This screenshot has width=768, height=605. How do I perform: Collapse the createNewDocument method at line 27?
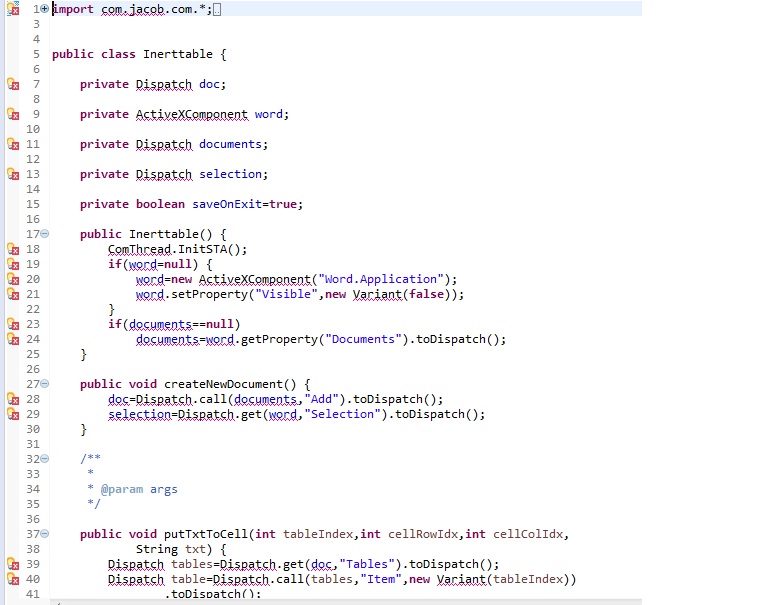45,384
